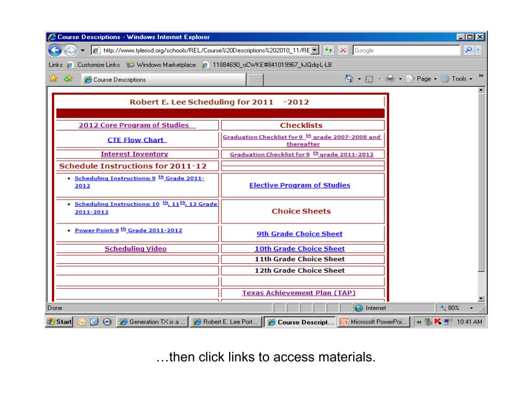
Task: Click the Print icon
Action: [x=390, y=79]
